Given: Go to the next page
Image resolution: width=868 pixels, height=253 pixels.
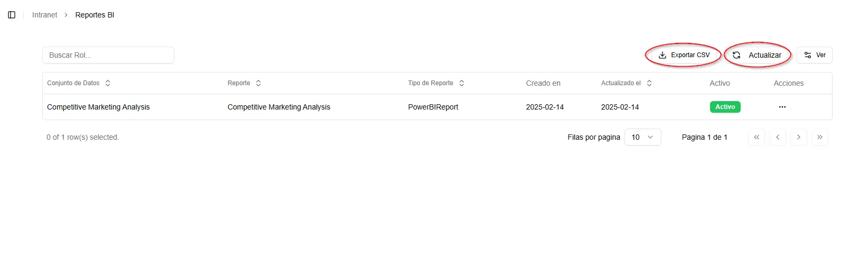Looking at the screenshot, I should click(798, 137).
